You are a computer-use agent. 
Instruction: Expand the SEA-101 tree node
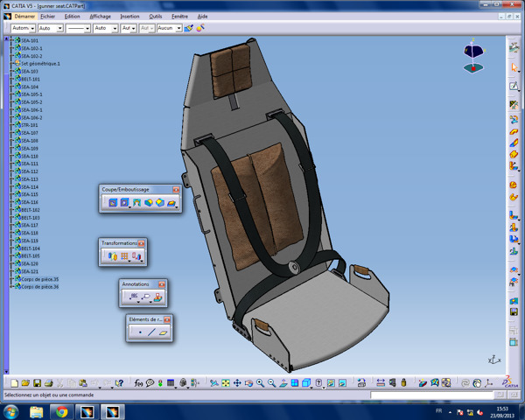(x=11, y=40)
